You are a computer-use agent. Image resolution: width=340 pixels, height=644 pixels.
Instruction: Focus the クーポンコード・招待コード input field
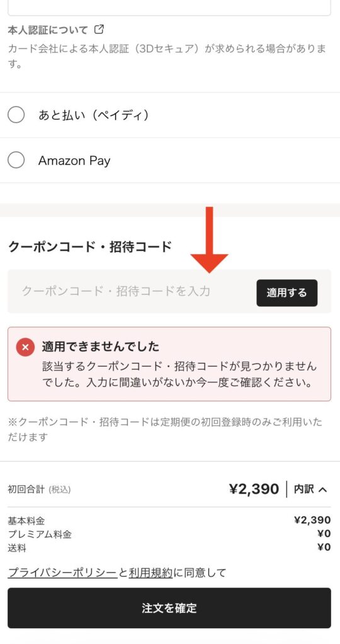(132, 292)
